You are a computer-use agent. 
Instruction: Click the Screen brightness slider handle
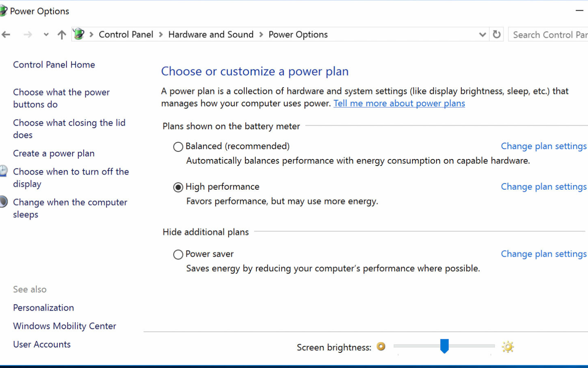tap(444, 346)
